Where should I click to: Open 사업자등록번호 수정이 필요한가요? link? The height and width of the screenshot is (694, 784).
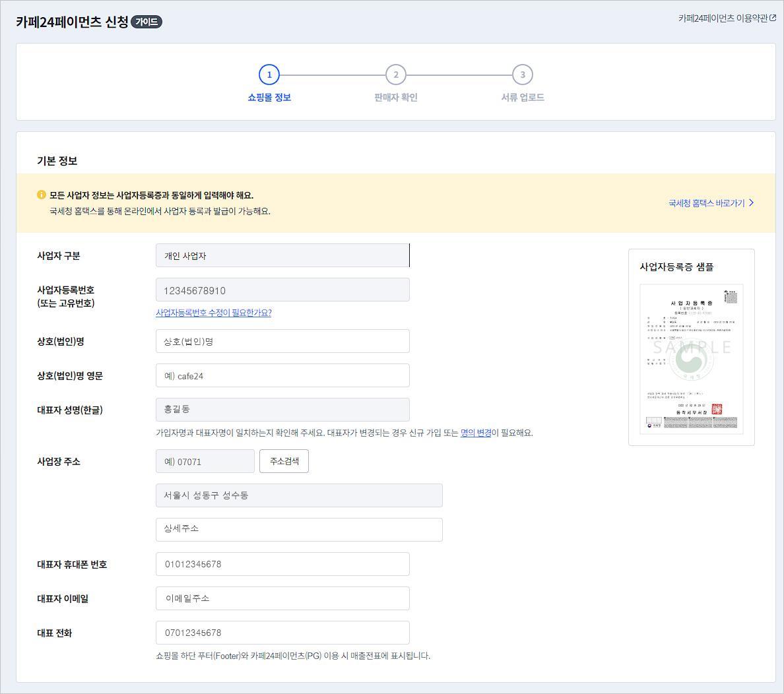pyautogui.click(x=212, y=313)
